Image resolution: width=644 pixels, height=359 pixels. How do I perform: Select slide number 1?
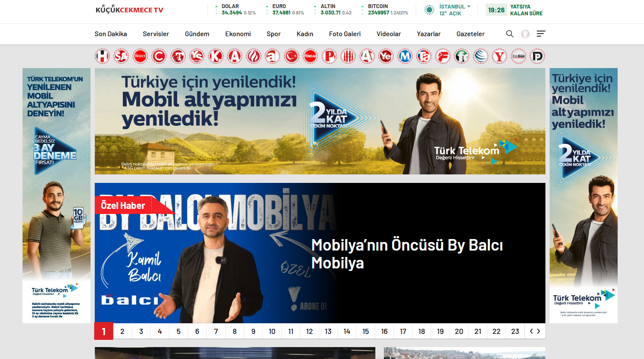point(104,331)
